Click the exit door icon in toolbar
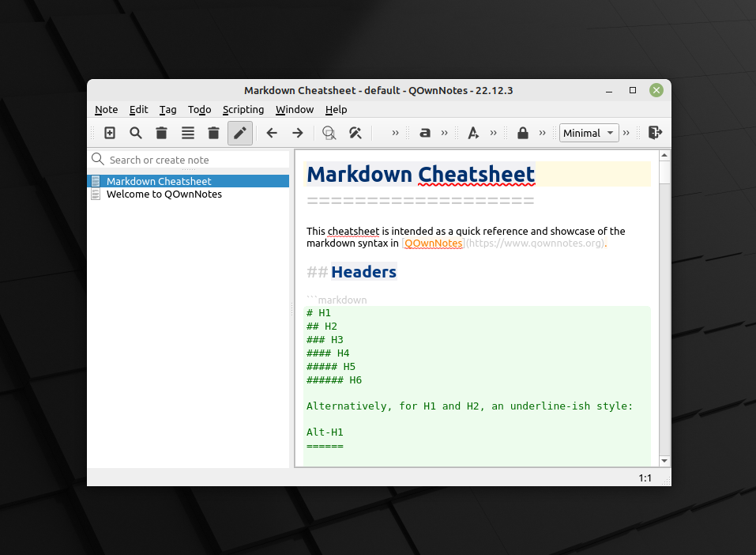Image resolution: width=756 pixels, height=555 pixels. (x=655, y=133)
